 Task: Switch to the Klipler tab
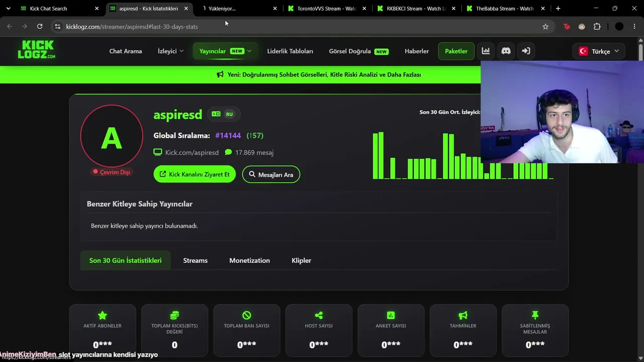301,260
